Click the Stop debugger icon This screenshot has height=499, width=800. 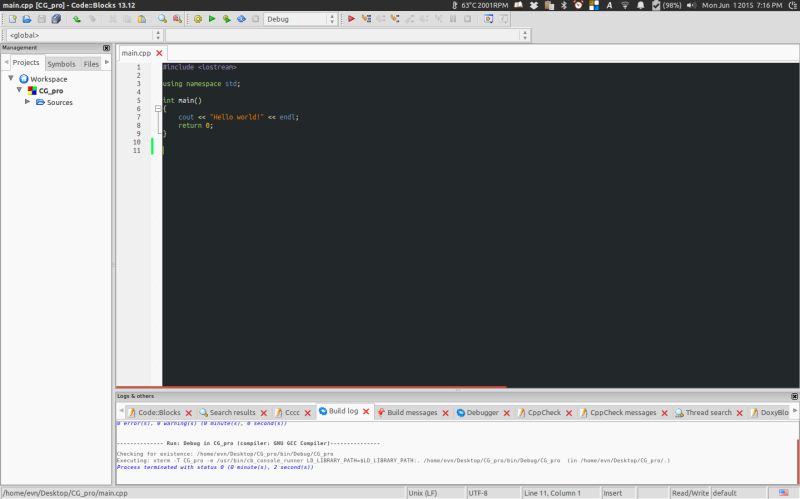pyautogui.click(x=467, y=19)
